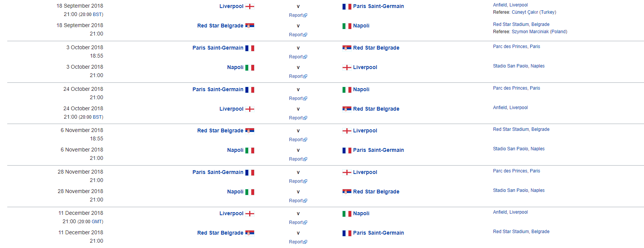Click Italy flag beside Napoli home, 6 November
Screen dimensions: 644x248
coord(250,150)
